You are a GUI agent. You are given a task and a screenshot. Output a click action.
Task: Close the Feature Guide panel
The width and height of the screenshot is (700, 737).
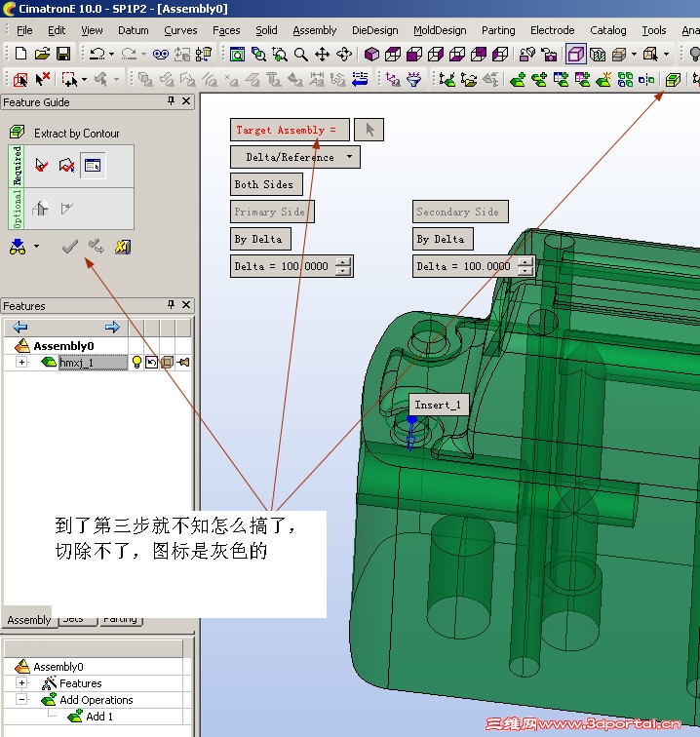(186, 101)
